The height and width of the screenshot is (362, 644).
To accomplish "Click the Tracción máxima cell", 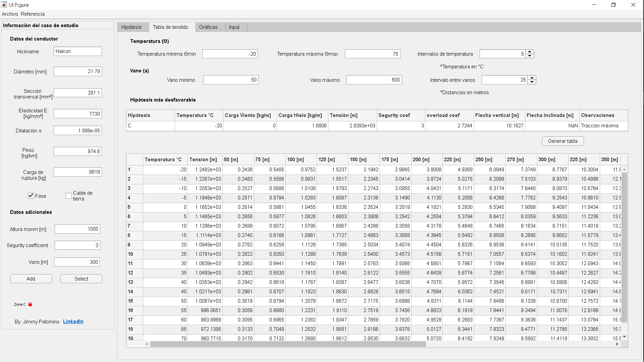I will [x=604, y=126].
